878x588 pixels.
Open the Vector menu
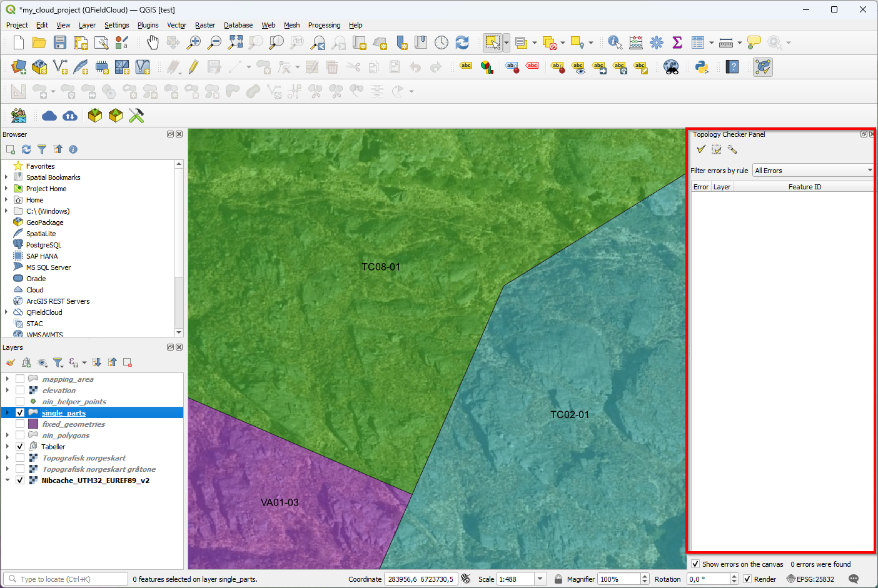[176, 25]
